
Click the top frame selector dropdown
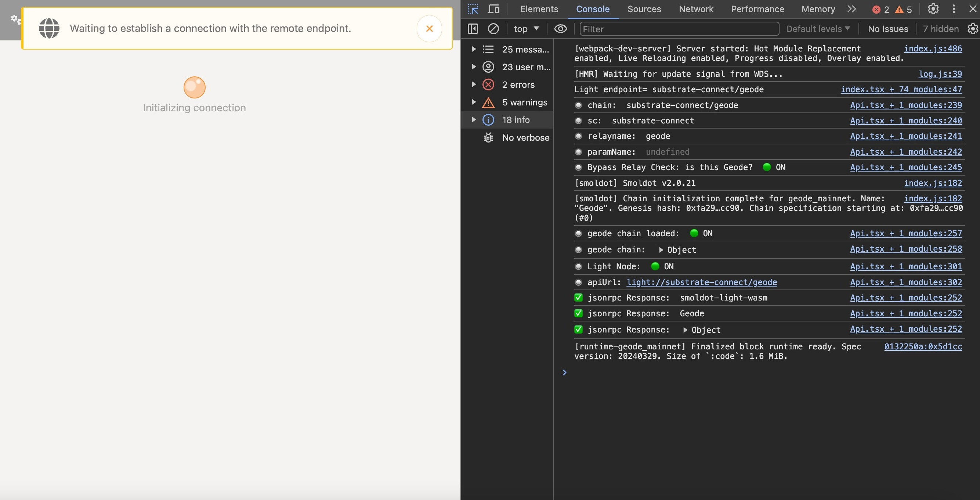point(526,28)
